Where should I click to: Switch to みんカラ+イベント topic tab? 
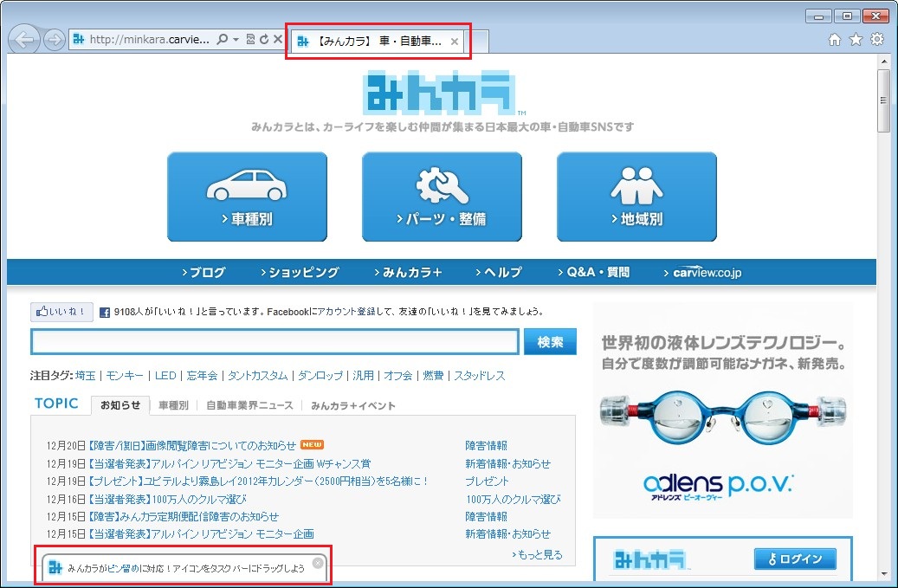352,405
